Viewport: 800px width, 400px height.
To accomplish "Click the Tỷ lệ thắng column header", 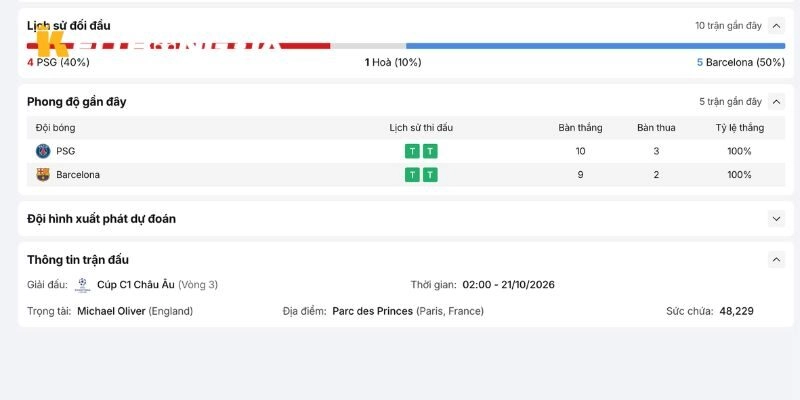I will tap(739, 128).
